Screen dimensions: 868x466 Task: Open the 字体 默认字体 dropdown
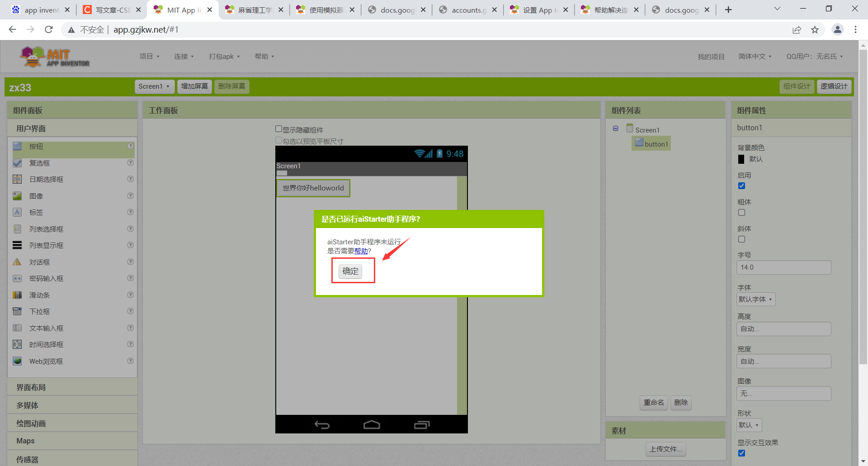click(755, 299)
